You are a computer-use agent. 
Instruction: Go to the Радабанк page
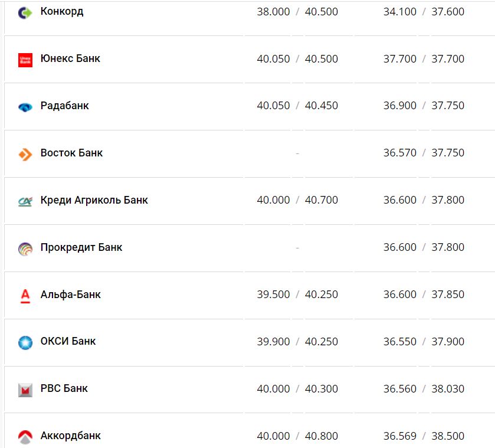[65, 106]
